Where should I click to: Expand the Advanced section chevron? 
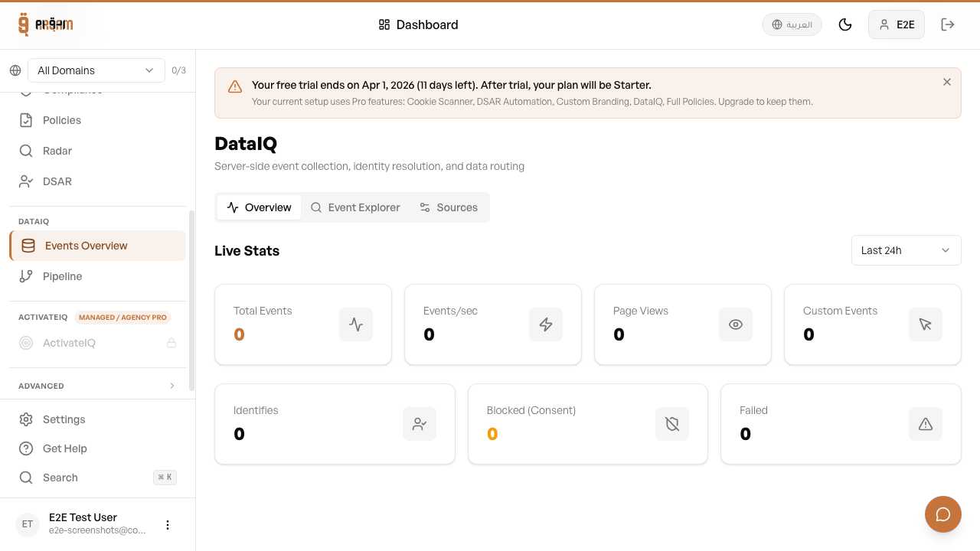171,386
